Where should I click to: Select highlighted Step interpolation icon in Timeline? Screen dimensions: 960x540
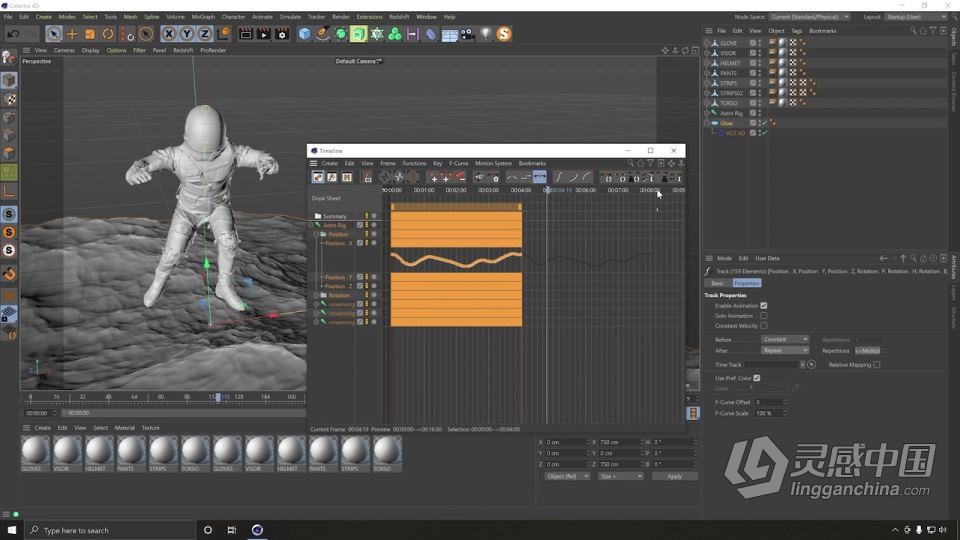point(539,177)
